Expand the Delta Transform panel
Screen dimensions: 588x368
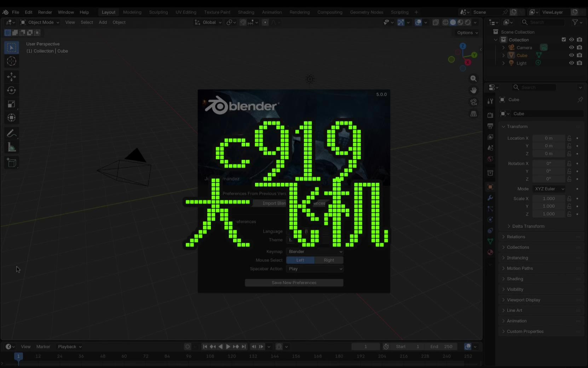(x=528, y=226)
